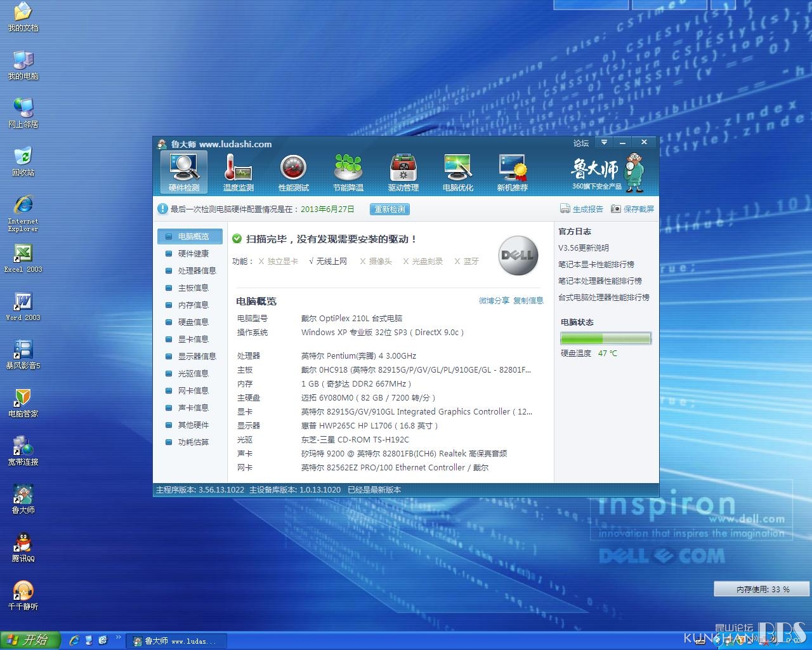Select 鲁大师 taskbar window button
This screenshot has height=650, width=812.
[x=176, y=641]
